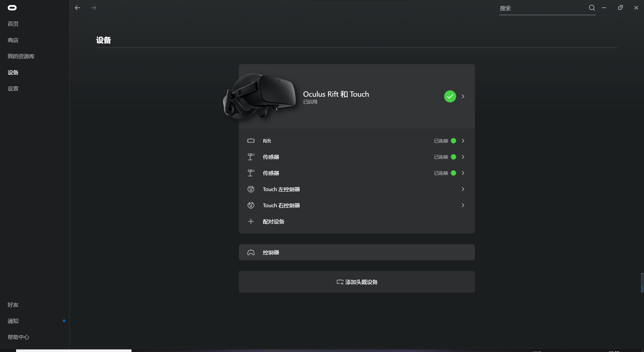The image size is (644, 352).
Task: Click the Rift headset icon
Action: click(x=251, y=141)
